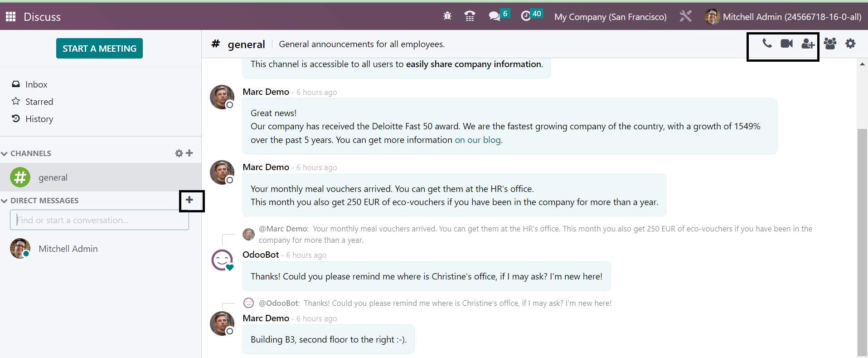Open the VoIP phone icon in navbar

point(470,16)
